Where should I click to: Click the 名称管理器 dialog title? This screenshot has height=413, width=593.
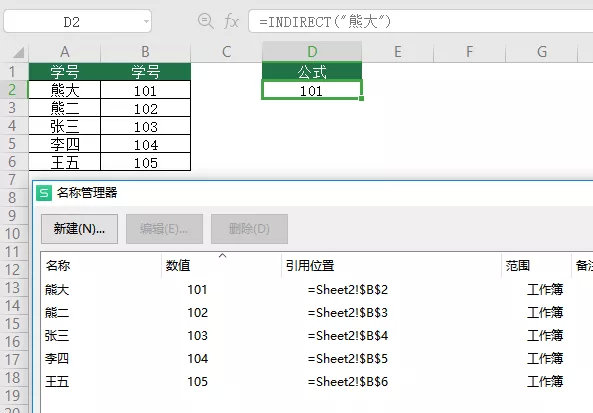pyautogui.click(x=87, y=193)
